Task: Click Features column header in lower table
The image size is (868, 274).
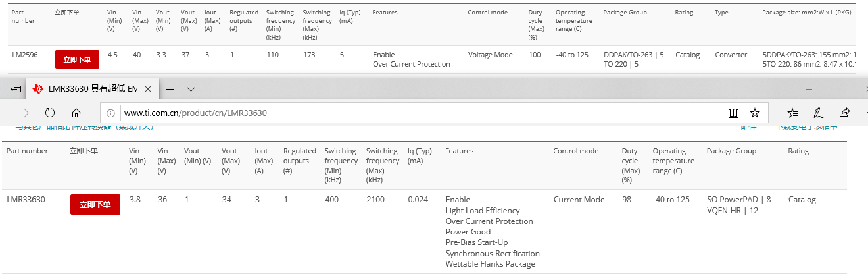Action: [460, 151]
